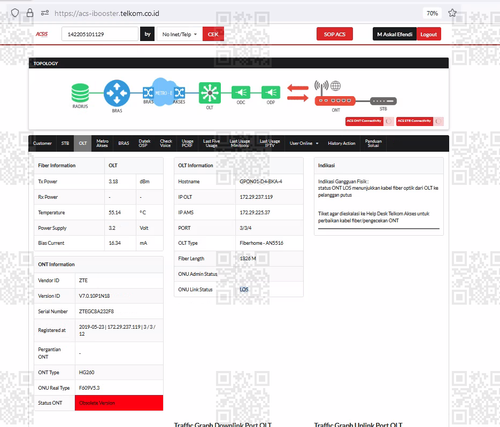
Task: Click the ONU Real Type value F609V5.3
Action: tap(89, 388)
